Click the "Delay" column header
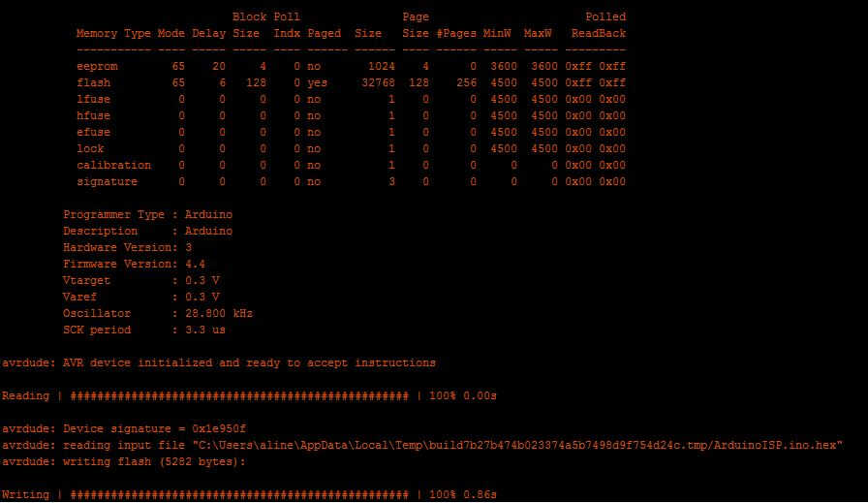868x503 pixels. (x=208, y=33)
